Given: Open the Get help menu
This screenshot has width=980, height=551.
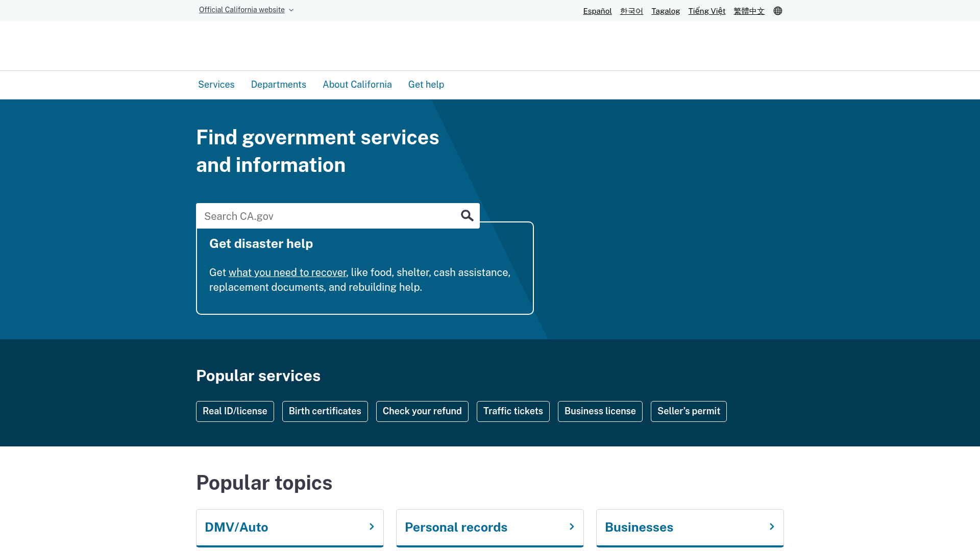Looking at the screenshot, I should [x=426, y=84].
